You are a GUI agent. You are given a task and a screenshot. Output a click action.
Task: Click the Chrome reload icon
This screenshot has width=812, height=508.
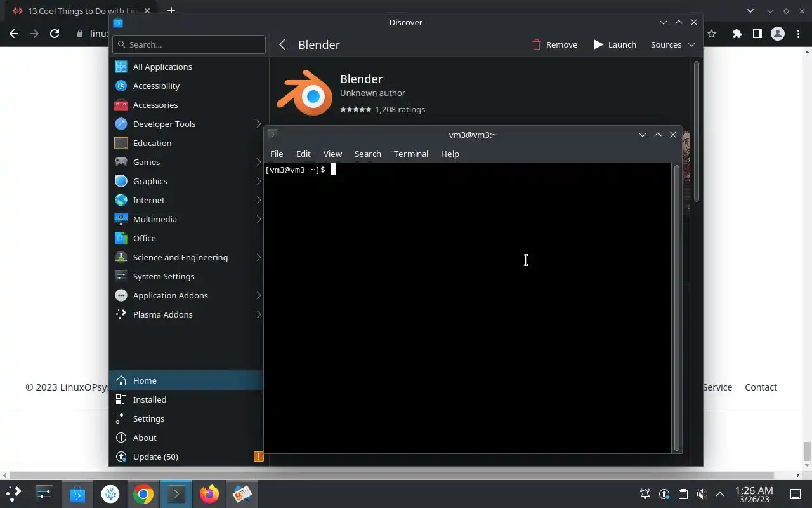55,34
